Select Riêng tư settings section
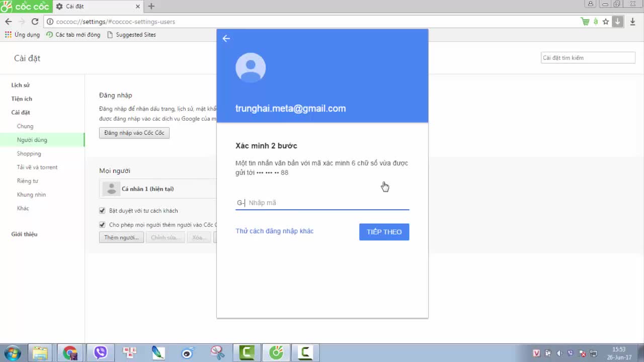The height and width of the screenshot is (362, 644). 27,181
